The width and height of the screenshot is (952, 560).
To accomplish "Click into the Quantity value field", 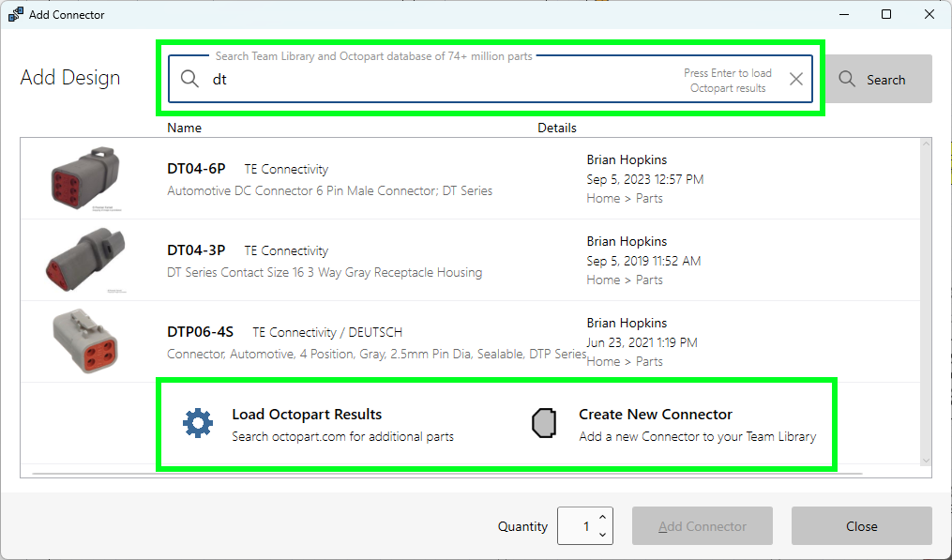I will (577, 526).
